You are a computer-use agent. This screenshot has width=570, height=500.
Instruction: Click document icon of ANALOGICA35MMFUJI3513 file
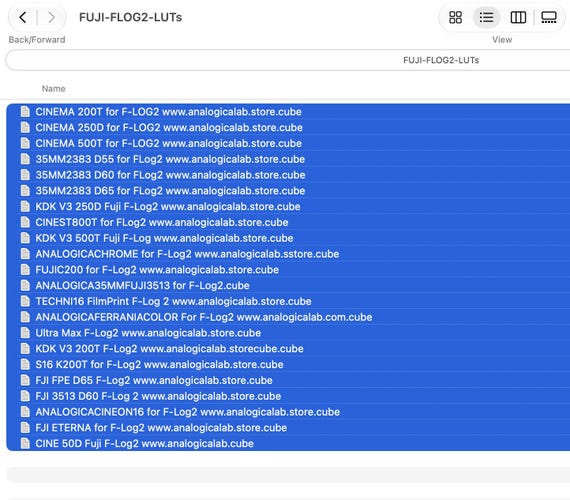coord(25,285)
